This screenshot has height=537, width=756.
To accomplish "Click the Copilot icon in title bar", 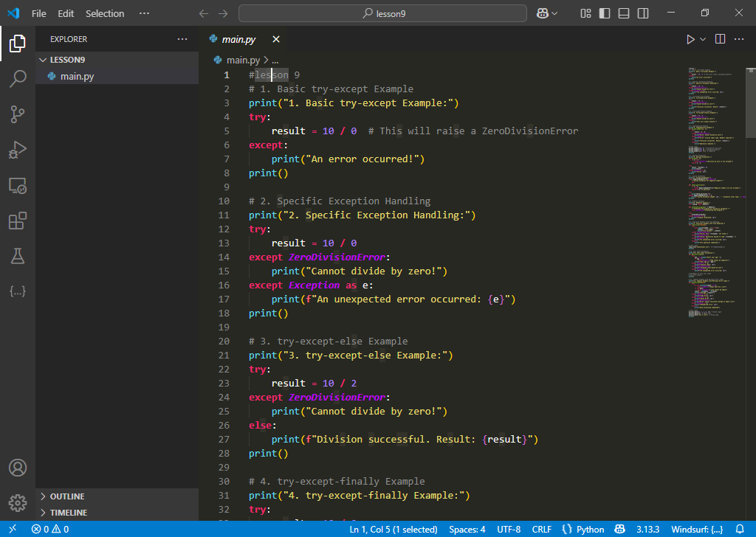I will (x=543, y=13).
